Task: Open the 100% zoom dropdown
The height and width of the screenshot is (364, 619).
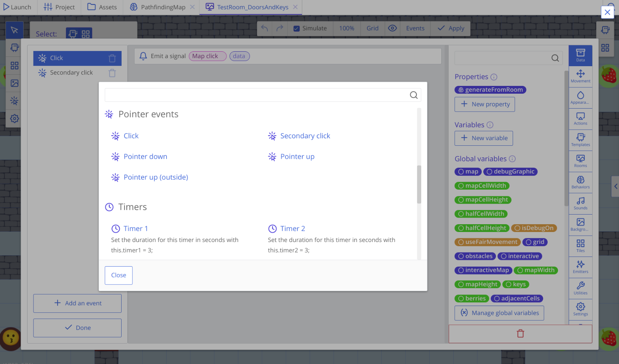Action: tap(346, 28)
